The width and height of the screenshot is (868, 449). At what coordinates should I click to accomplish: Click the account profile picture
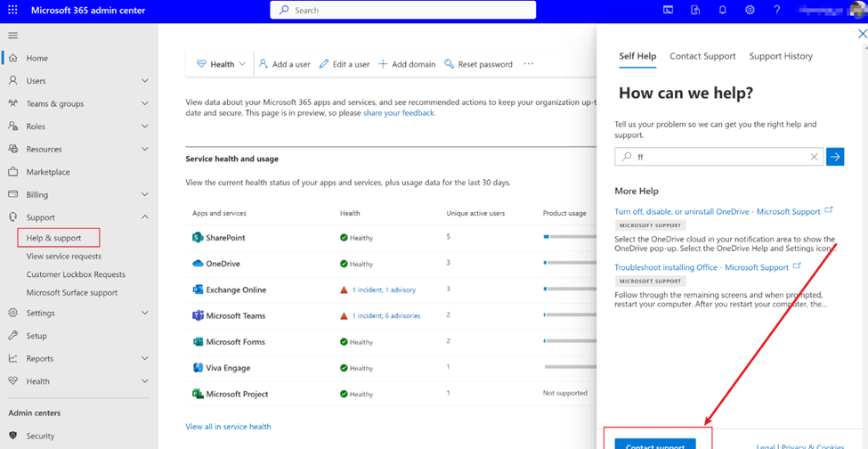pos(857,10)
